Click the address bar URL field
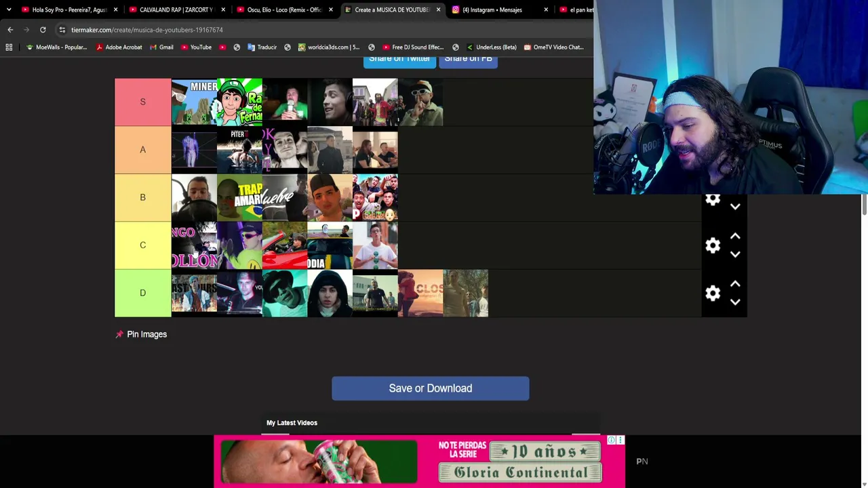This screenshot has height=488, width=868. click(x=325, y=30)
